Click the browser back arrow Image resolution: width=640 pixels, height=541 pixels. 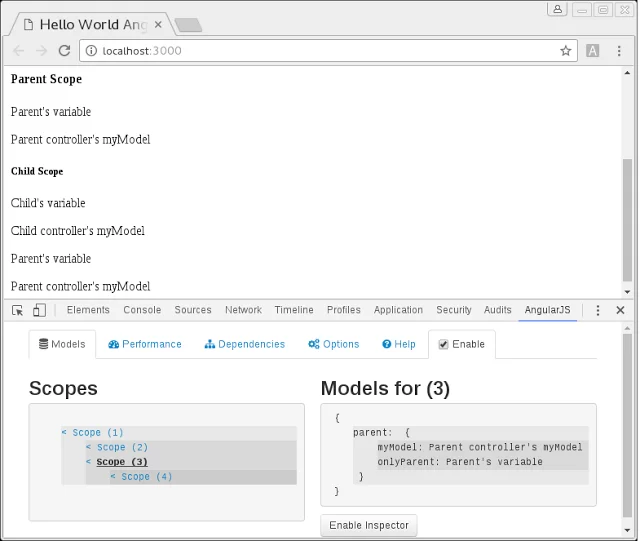point(19,51)
